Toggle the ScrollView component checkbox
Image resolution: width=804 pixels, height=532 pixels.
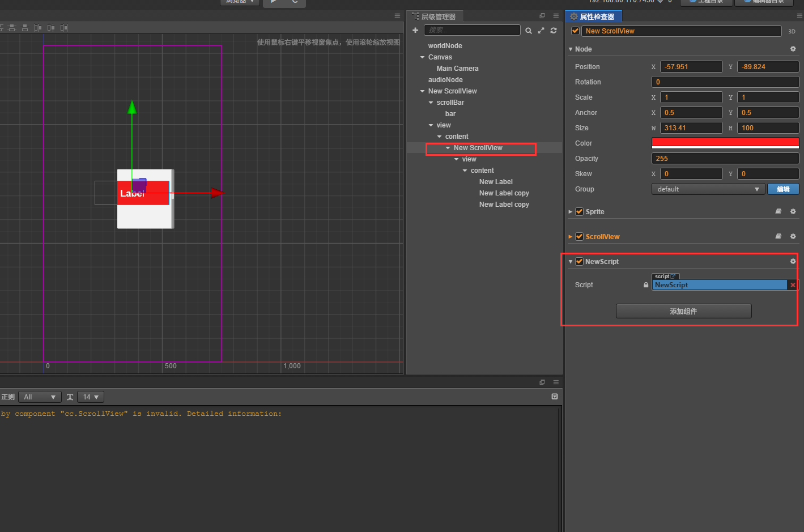click(579, 236)
